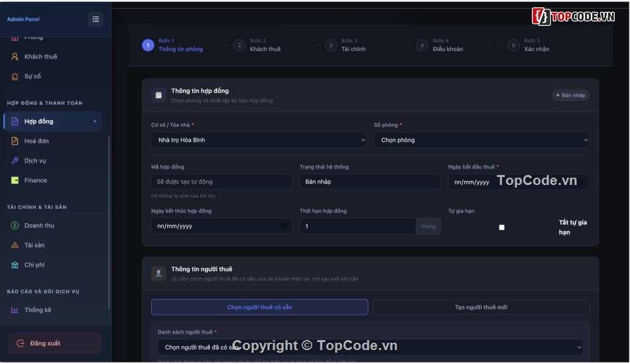Image resolution: width=630 pixels, height=364 pixels.
Task: Click step 1 circle for Thông tin phòng
Action: tap(148, 45)
